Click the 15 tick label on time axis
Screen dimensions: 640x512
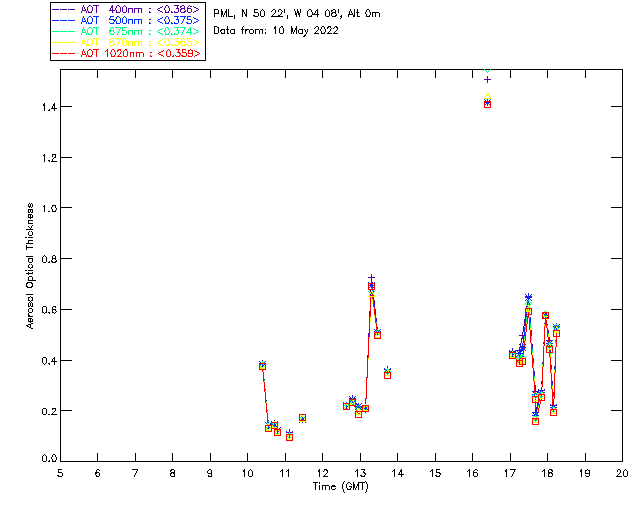[x=435, y=473]
